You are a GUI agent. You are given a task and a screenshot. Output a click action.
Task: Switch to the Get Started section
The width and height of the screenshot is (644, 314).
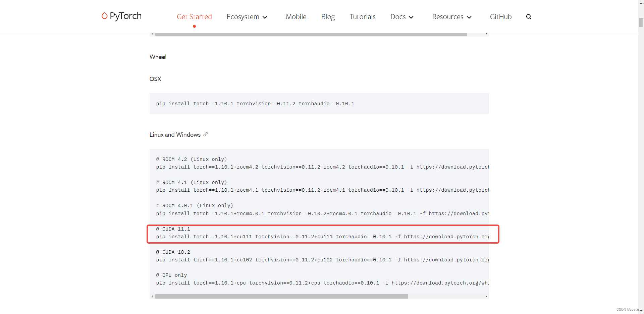pyautogui.click(x=194, y=16)
